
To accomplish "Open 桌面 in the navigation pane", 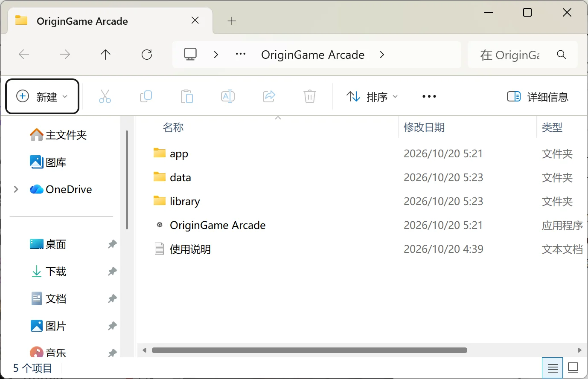I will tap(48, 244).
